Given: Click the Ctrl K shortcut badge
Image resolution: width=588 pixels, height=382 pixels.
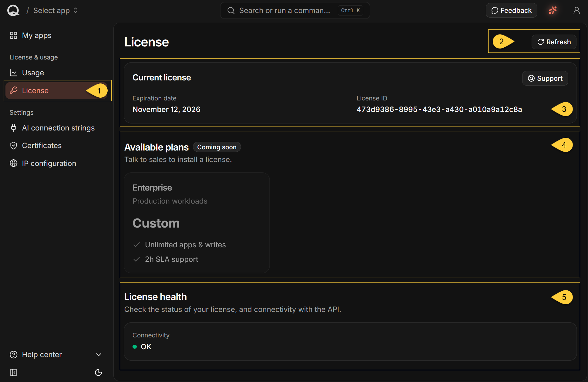Looking at the screenshot, I should tap(350, 11).
